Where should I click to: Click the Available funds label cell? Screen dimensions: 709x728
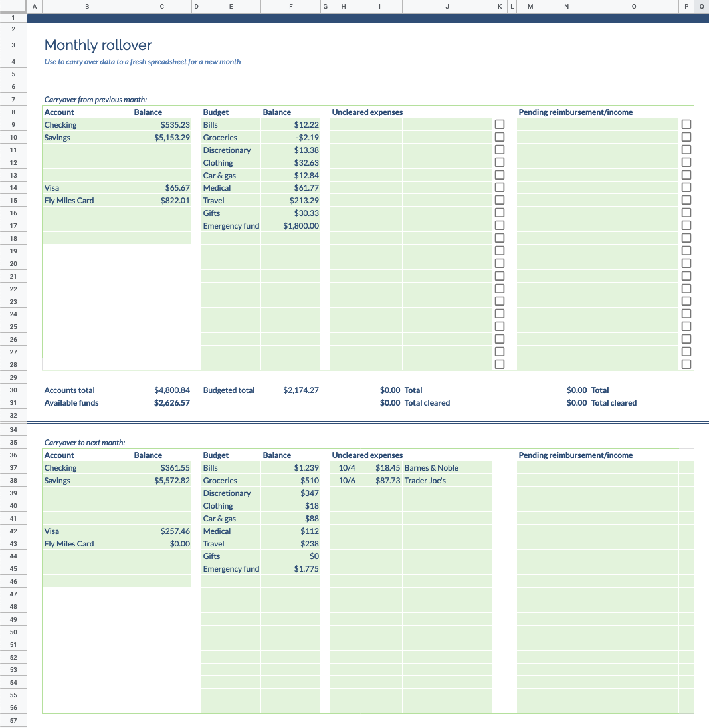click(x=86, y=403)
